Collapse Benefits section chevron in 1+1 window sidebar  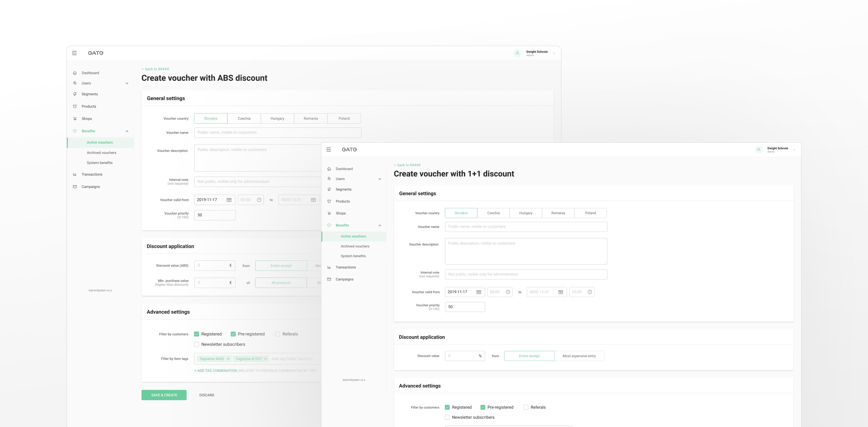[380, 225]
